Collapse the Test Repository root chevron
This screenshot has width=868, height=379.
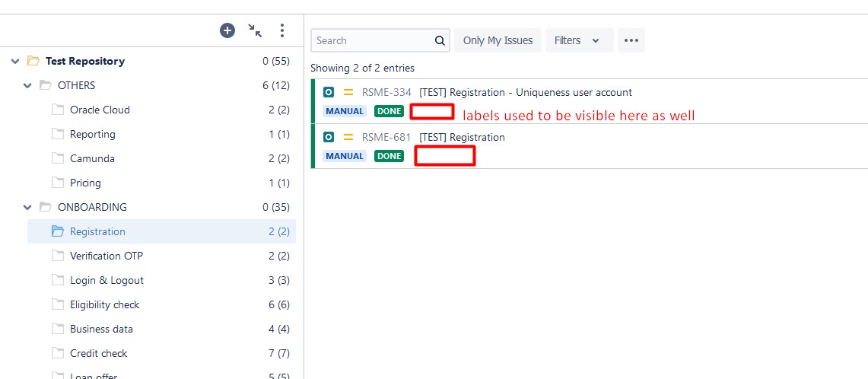point(15,61)
